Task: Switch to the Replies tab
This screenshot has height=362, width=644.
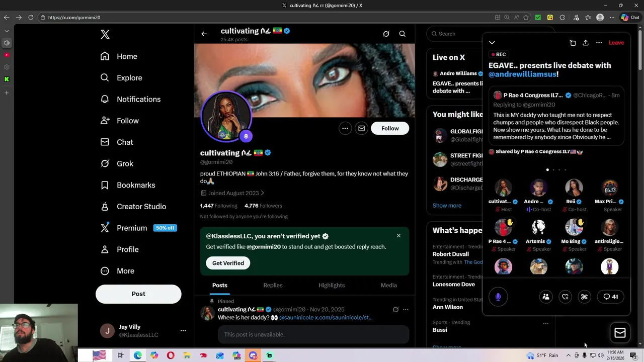Action: tap(273, 285)
